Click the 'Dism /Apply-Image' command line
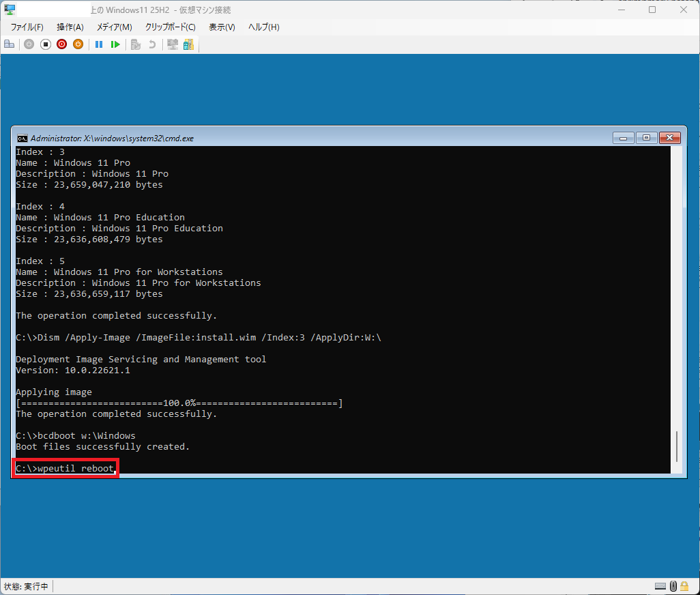700x595 pixels. point(199,338)
